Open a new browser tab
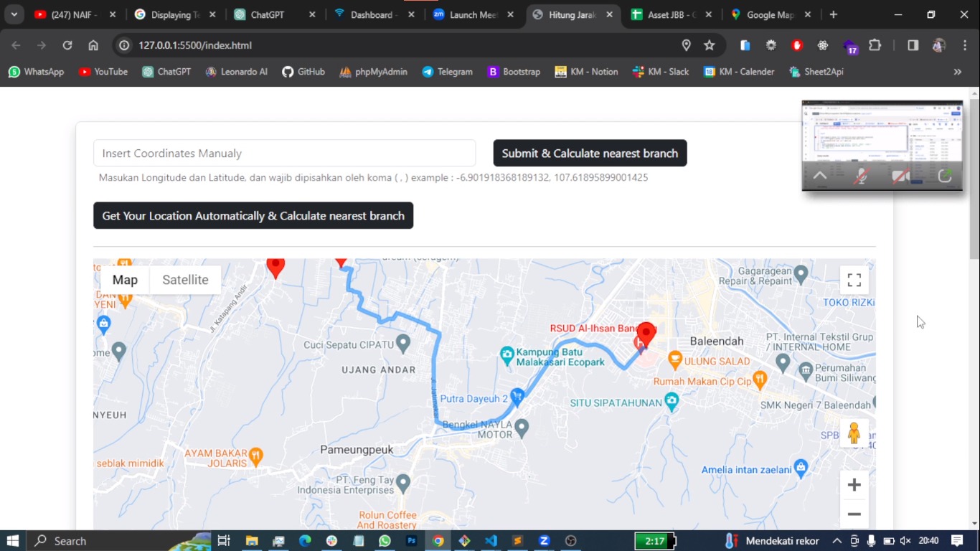The width and height of the screenshot is (980, 551). [833, 14]
